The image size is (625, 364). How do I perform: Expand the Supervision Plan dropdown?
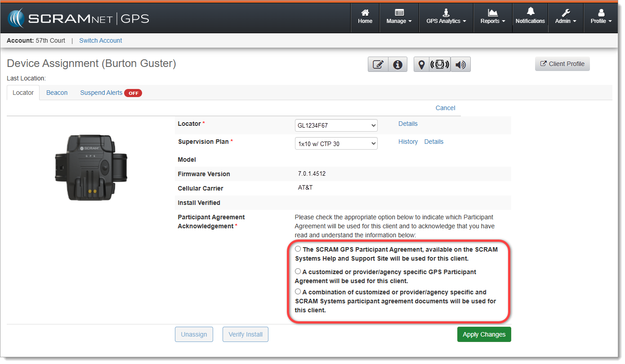[x=336, y=144]
